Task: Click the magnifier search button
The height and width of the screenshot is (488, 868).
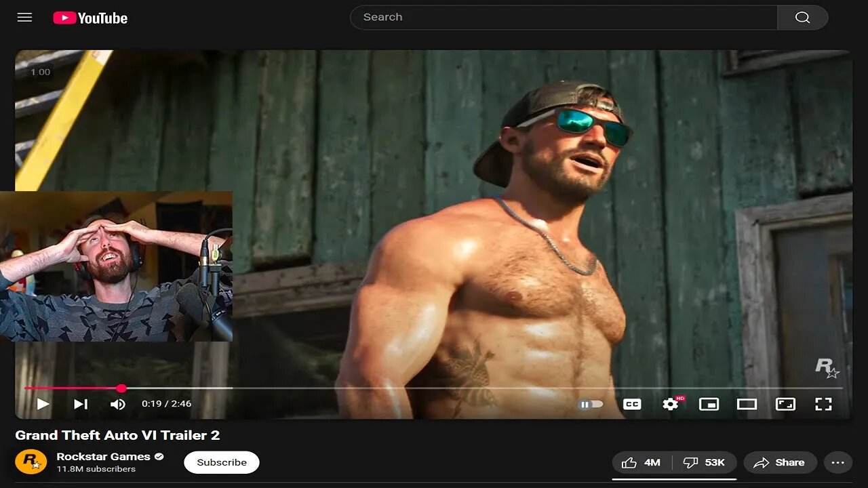Action: pos(803,18)
